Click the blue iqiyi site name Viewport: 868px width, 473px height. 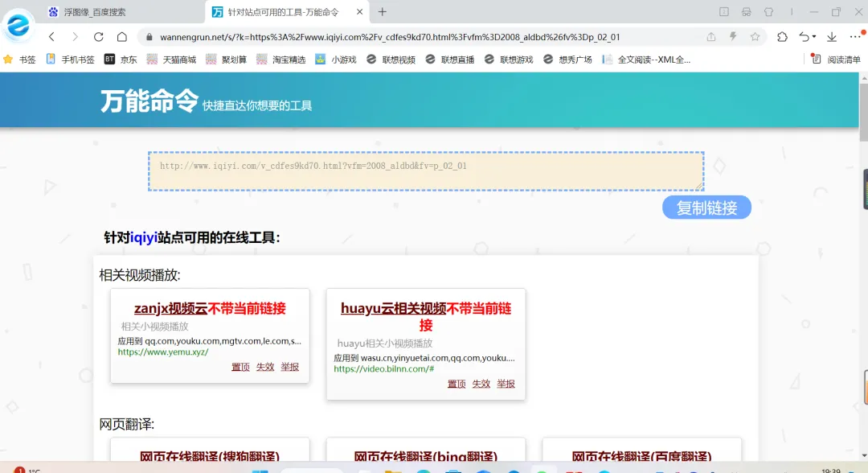144,237
